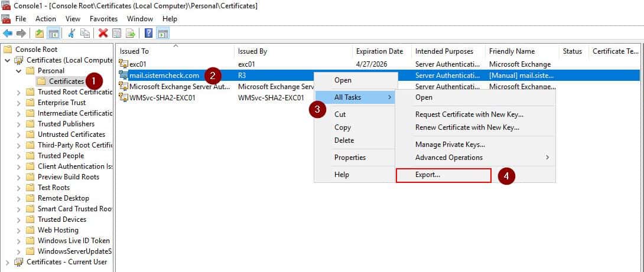The image size is (644, 272).
Task: Choose Delete in the context menu
Action: (354, 140)
